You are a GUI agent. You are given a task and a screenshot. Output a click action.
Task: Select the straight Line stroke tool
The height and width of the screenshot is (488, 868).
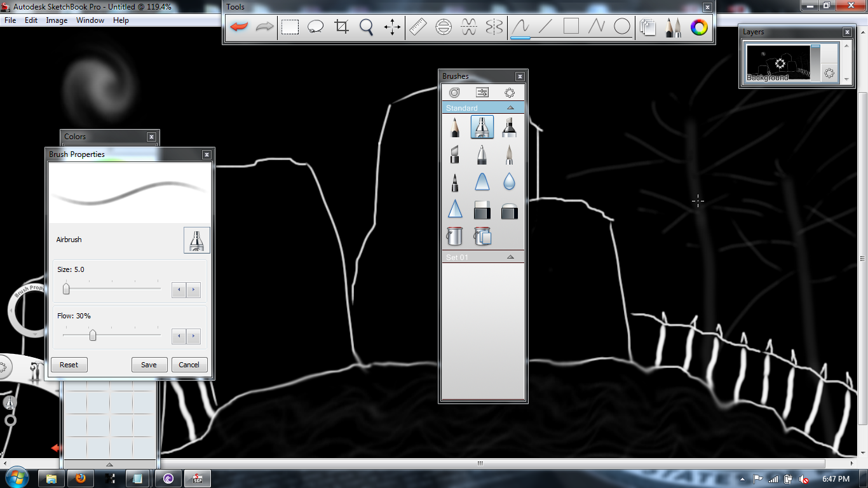546,27
